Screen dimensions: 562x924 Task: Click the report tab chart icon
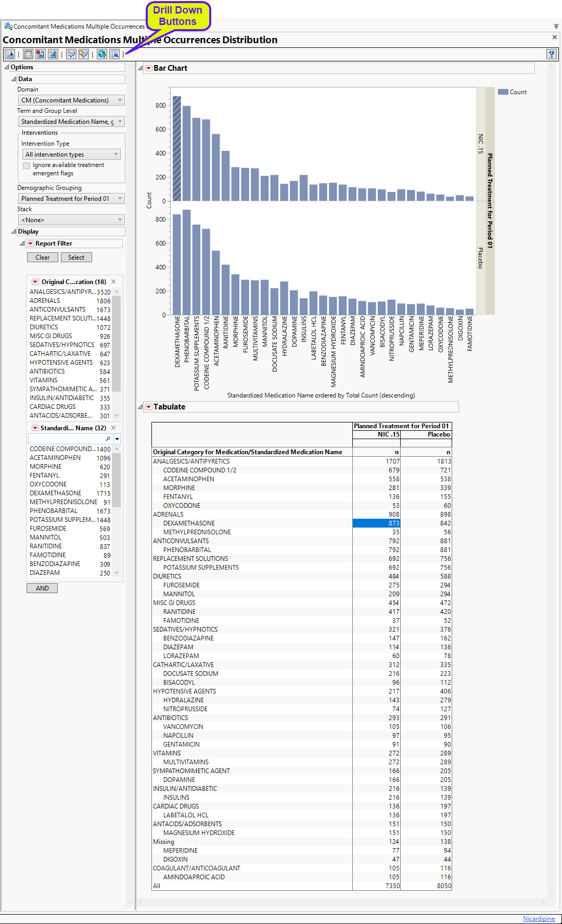click(x=8, y=26)
